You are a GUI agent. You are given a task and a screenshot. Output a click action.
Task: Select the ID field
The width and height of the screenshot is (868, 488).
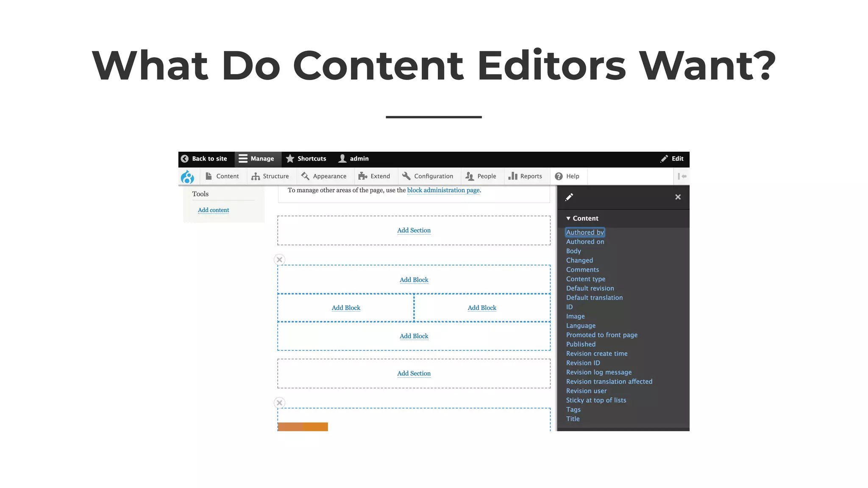[569, 307]
